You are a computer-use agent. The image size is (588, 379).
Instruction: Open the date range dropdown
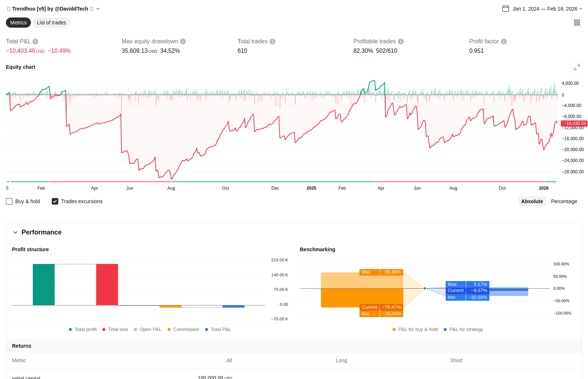click(581, 9)
